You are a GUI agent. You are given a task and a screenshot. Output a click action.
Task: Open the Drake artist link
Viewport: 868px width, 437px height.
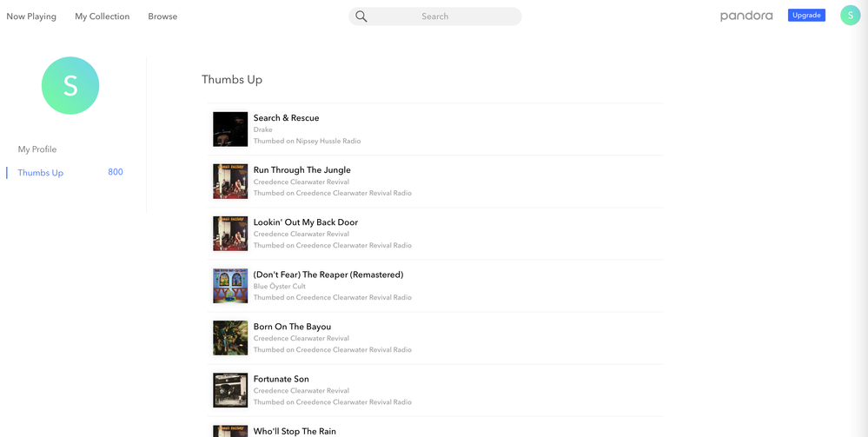coord(262,129)
